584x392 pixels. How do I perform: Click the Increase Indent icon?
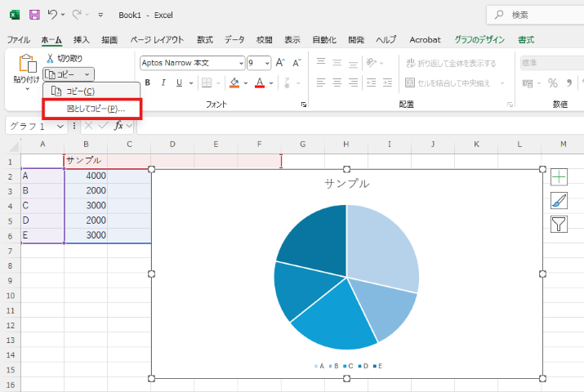pyautogui.click(x=387, y=82)
